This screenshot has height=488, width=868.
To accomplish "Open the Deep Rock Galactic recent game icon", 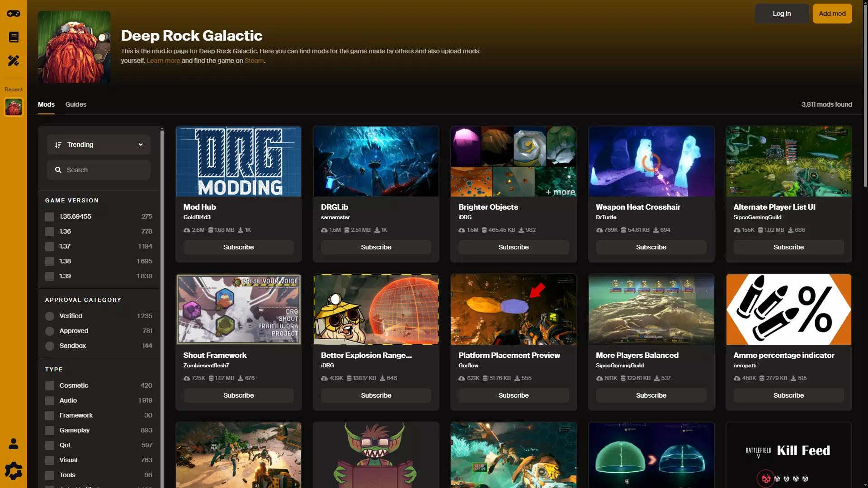I will tap(14, 108).
